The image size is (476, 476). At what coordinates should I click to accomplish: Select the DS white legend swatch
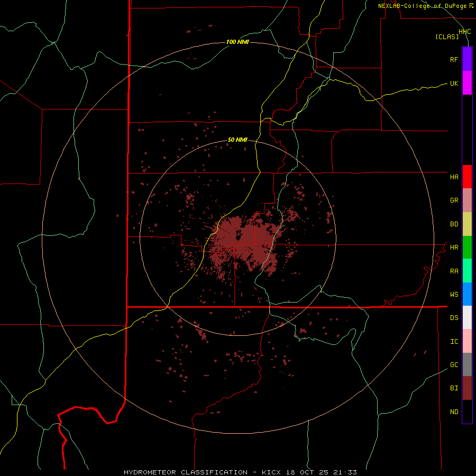click(467, 317)
